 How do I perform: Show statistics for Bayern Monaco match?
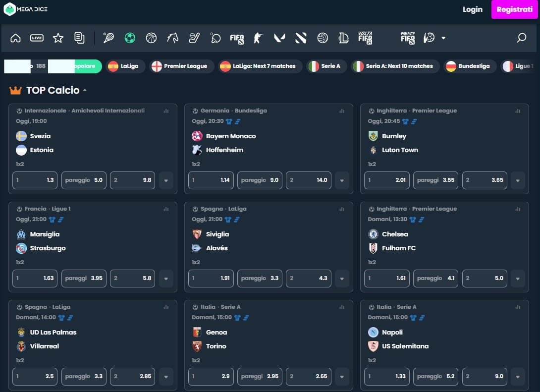click(x=342, y=111)
